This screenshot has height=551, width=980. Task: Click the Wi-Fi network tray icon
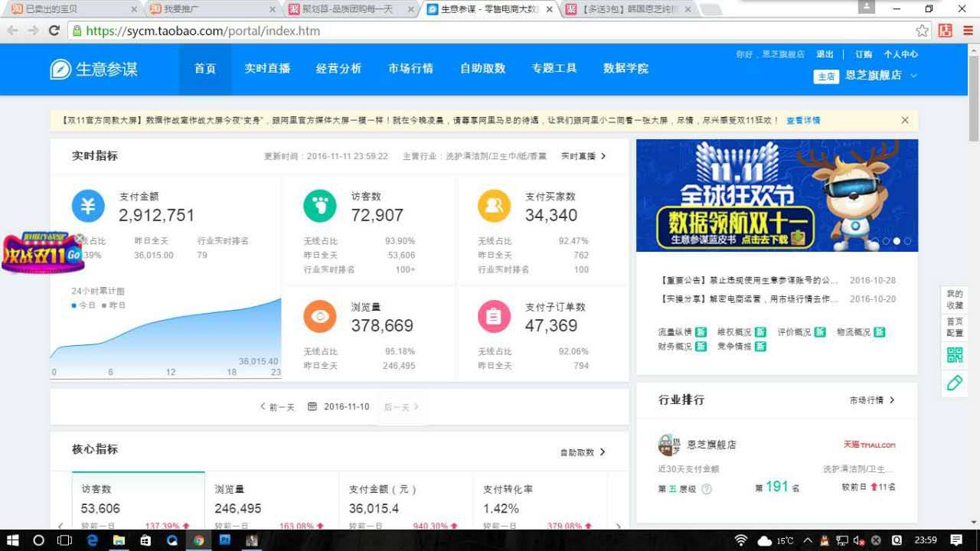740,540
